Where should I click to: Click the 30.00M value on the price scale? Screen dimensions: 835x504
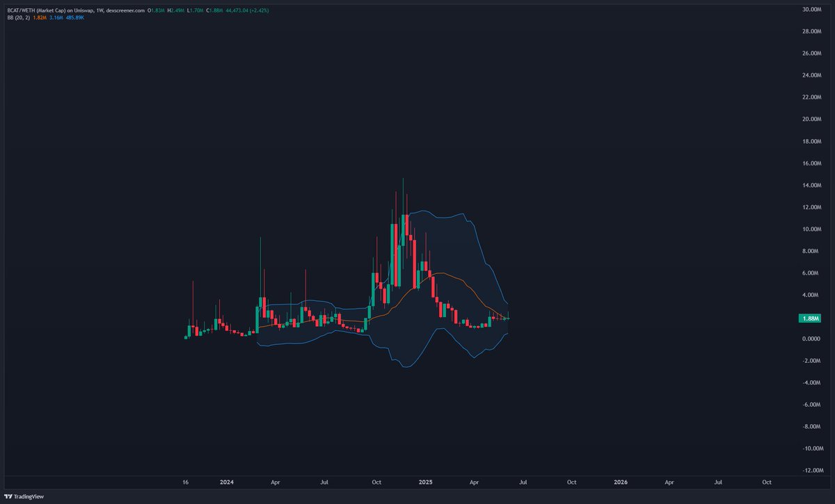(812, 10)
